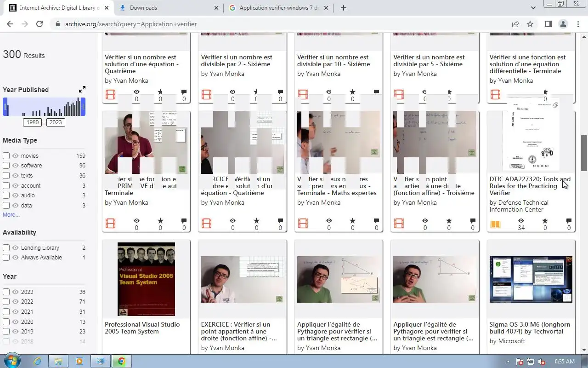Bookmark this page with the star icon
588x368 pixels.
(530, 24)
